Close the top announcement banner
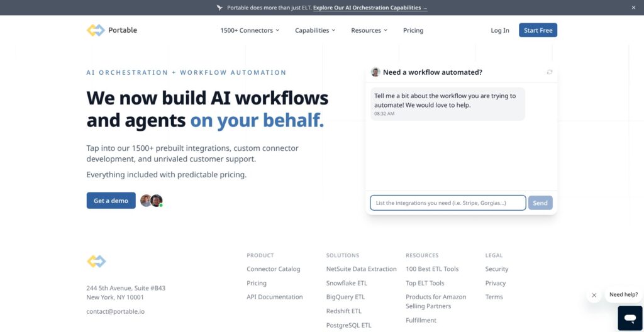The image size is (644, 332). (633, 8)
